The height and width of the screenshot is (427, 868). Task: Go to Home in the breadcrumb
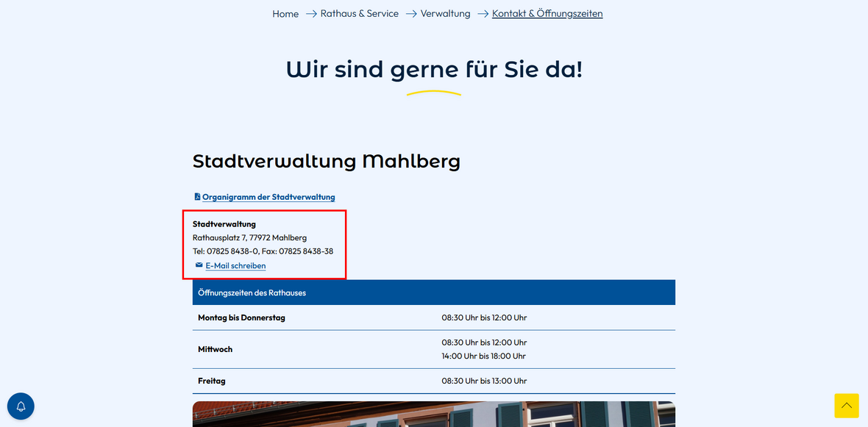285,14
